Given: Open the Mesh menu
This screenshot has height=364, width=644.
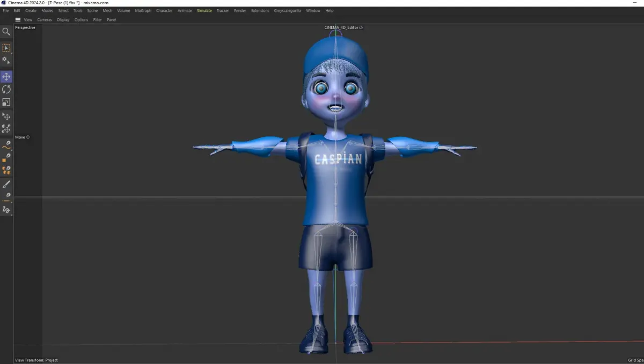Looking at the screenshot, I should (108, 11).
